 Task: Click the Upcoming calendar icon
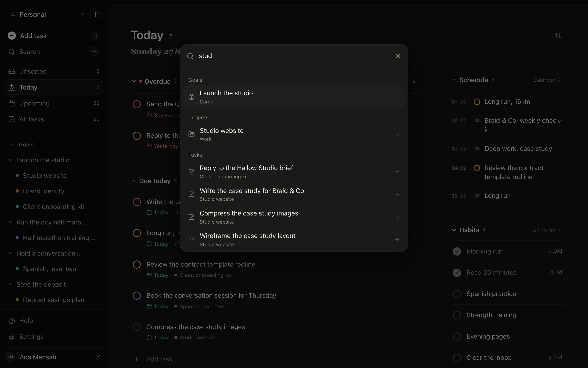[12, 103]
